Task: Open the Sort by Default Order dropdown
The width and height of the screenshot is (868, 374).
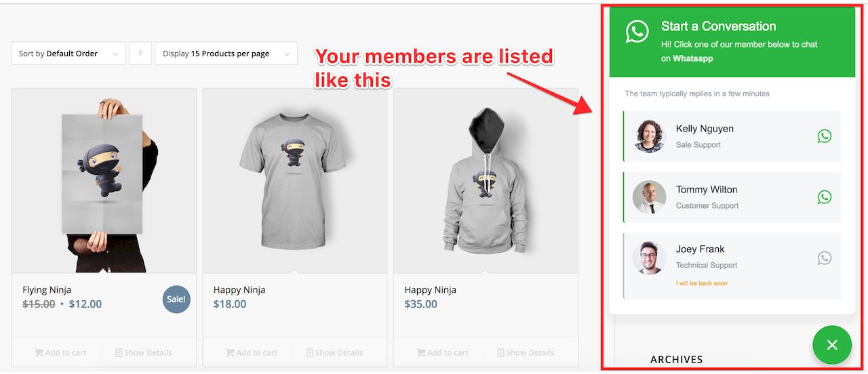Action: coord(68,54)
